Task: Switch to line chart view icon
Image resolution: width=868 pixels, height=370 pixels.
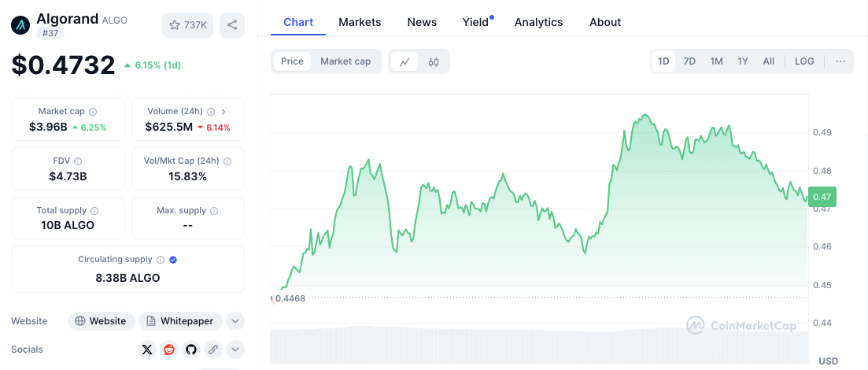Action: pyautogui.click(x=404, y=61)
